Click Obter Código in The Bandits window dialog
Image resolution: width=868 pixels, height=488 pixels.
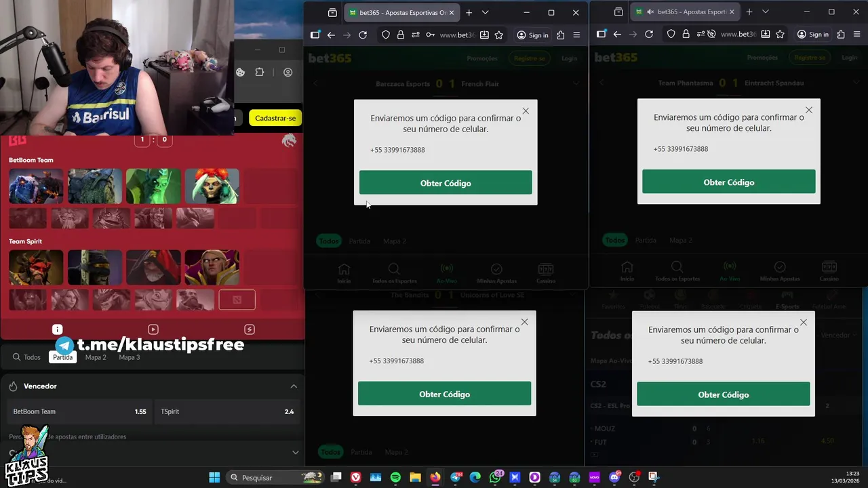(x=444, y=394)
